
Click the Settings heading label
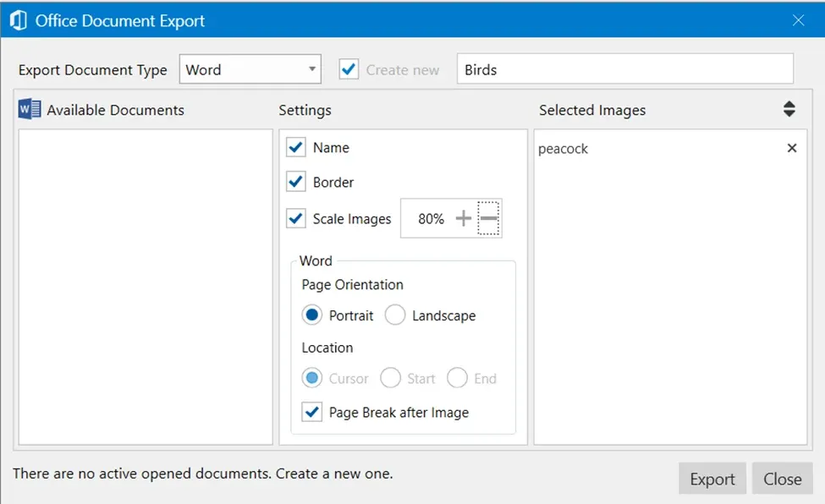(x=305, y=110)
